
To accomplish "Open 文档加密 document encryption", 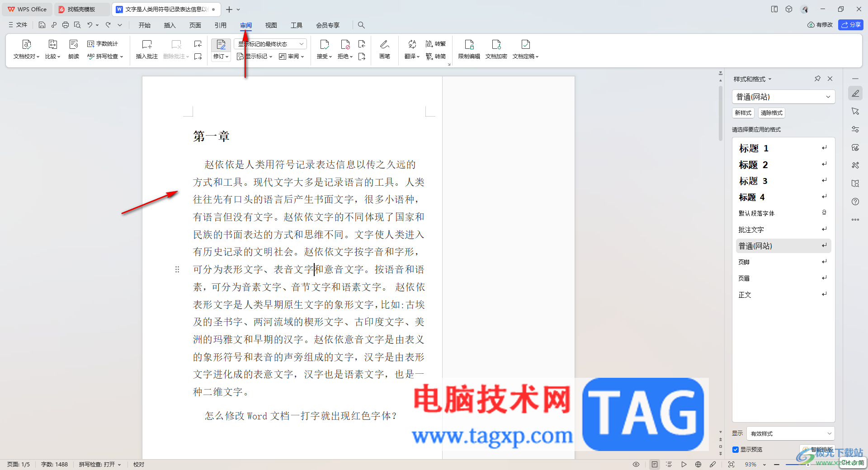I will tap(496, 49).
